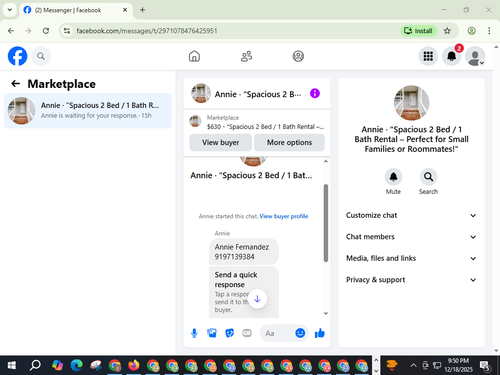Attach a photo file icon
Viewport: 500px width, 375px height.
pyautogui.click(x=212, y=333)
